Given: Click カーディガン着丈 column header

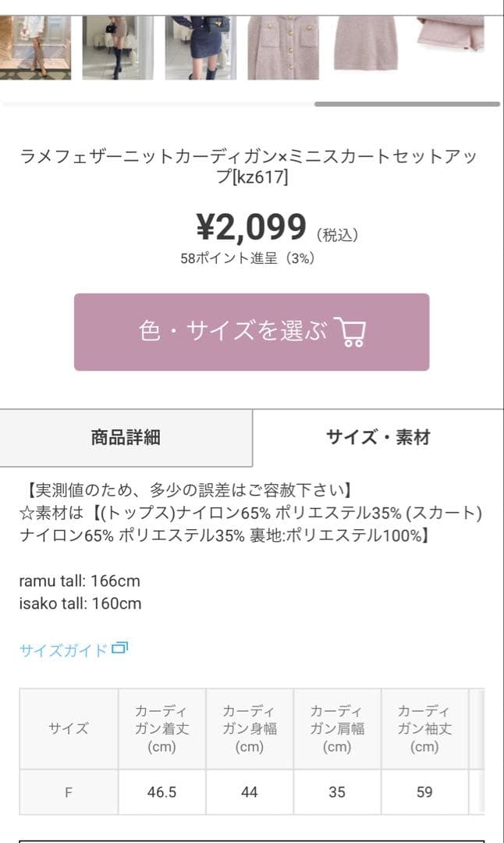Looking at the screenshot, I should tap(161, 729).
